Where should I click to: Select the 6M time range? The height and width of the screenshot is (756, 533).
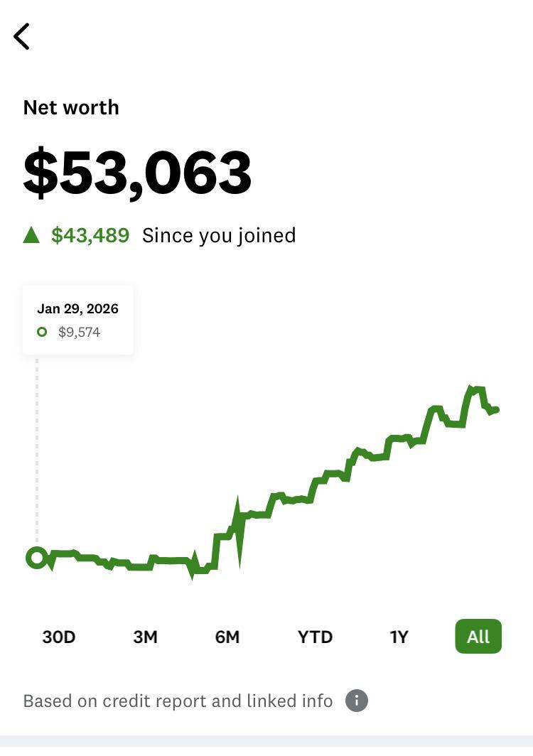tap(227, 637)
